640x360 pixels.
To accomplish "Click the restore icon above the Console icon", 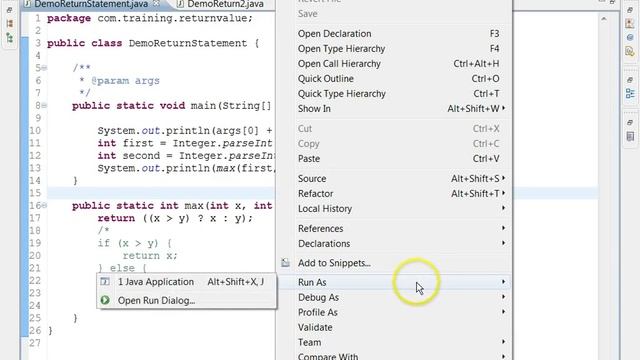I will (x=630, y=122).
